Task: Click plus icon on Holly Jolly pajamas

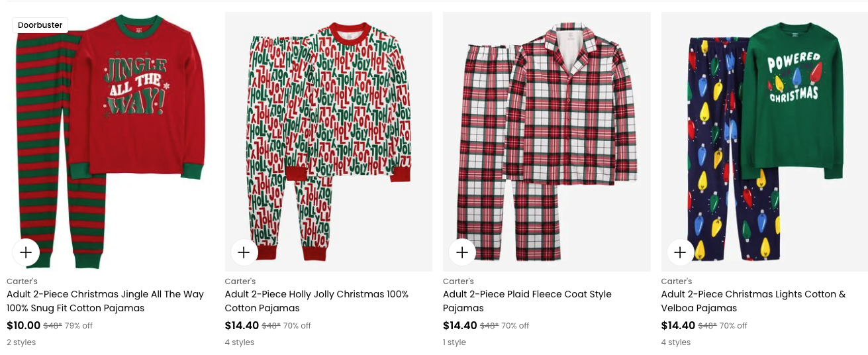Action: (x=244, y=252)
